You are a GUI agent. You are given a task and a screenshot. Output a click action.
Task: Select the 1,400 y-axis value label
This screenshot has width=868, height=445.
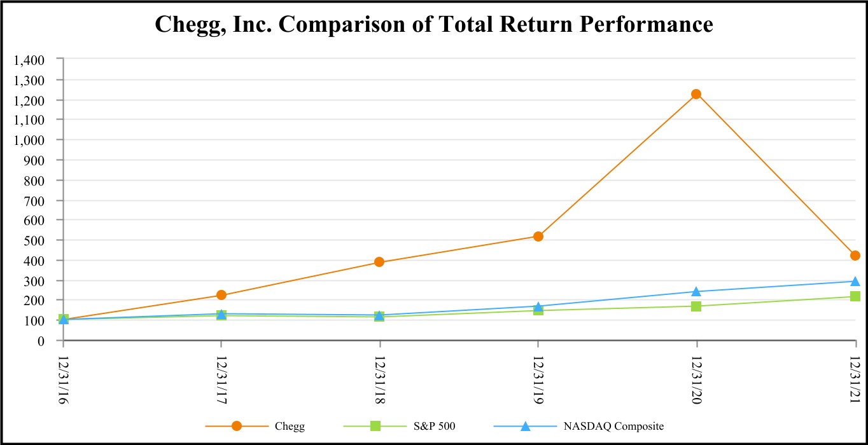click(31, 60)
